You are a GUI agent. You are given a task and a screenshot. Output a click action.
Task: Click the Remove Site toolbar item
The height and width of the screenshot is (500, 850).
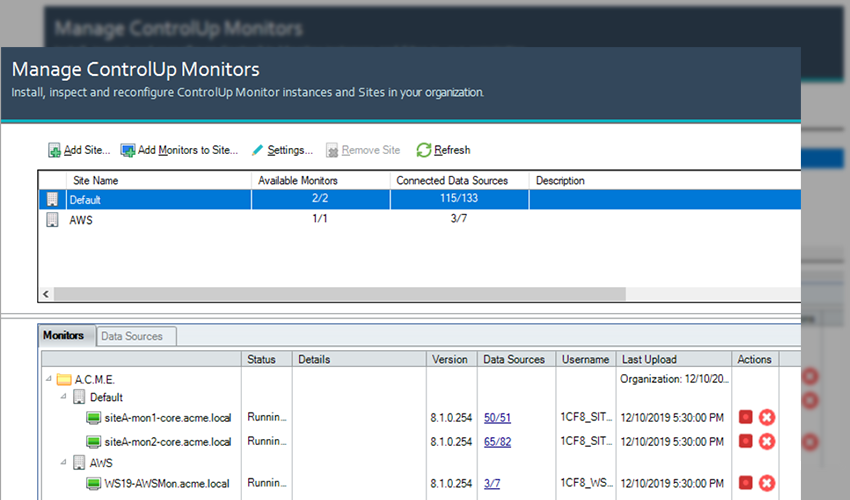[363, 150]
